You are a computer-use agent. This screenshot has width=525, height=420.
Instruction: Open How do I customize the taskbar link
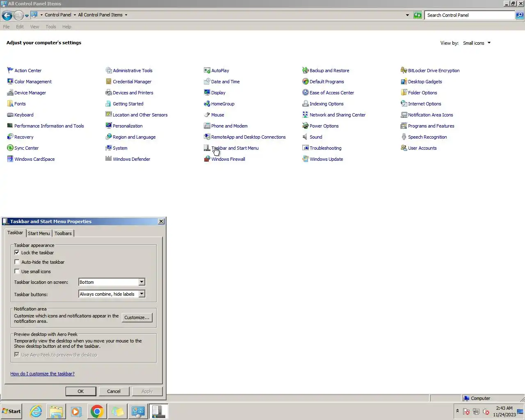42,374
